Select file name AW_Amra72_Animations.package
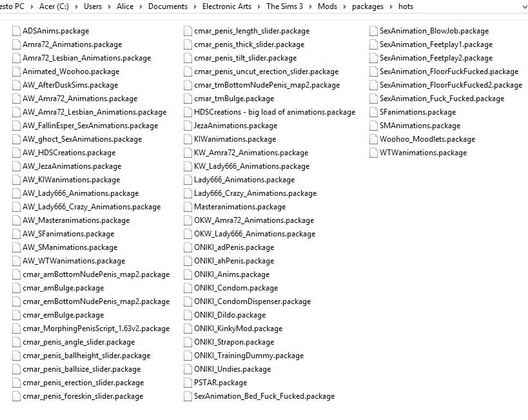 click(x=80, y=99)
